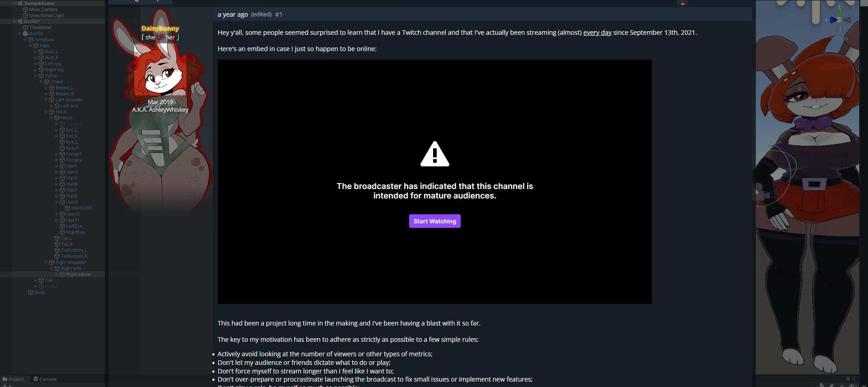Expand the Tail object node
The height and width of the screenshot is (387, 868).
click(x=36, y=280)
